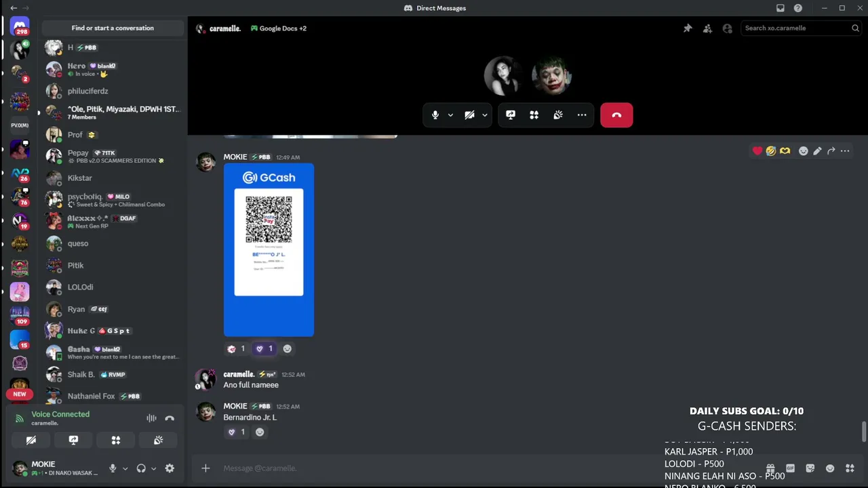
Task: Add friends to this DM
Action: click(707, 28)
